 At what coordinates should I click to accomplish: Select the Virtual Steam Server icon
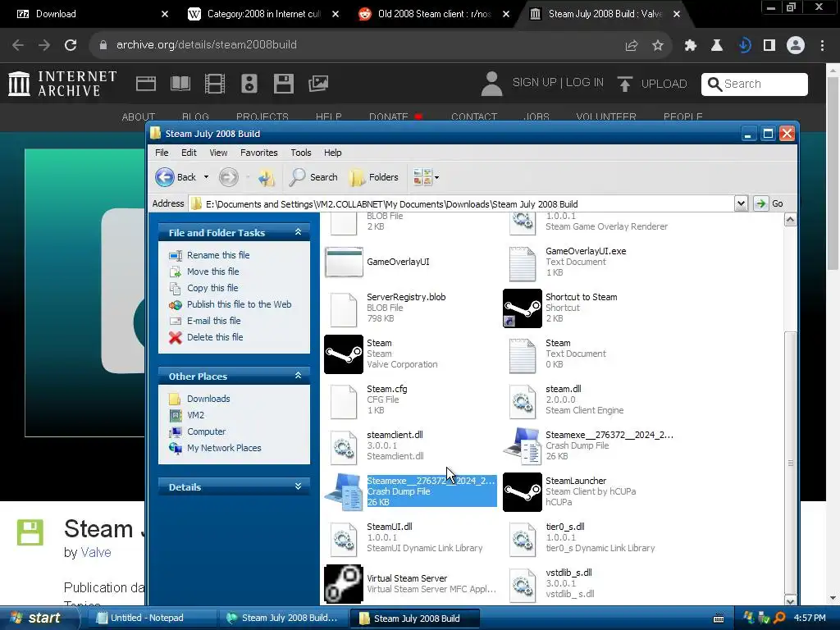344,584
